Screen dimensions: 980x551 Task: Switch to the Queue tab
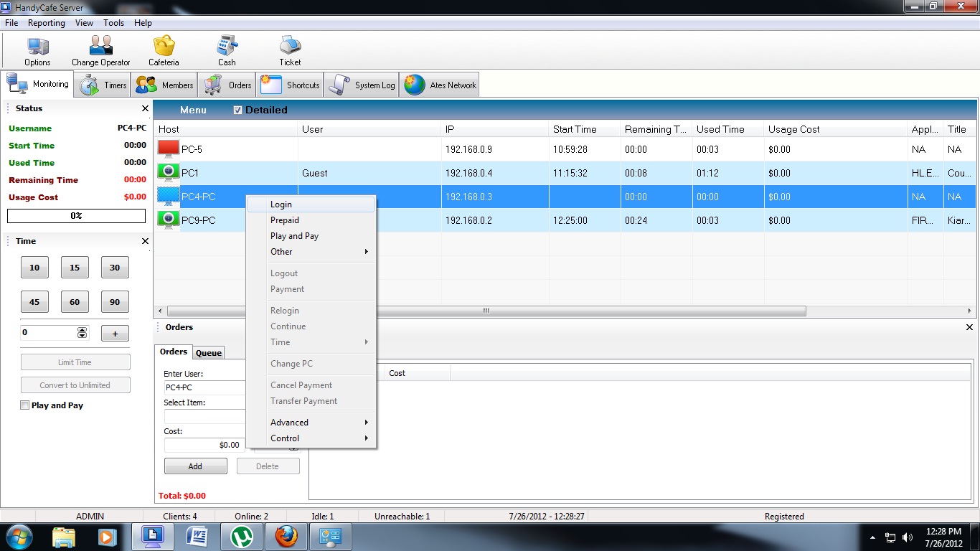click(x=209, y=353)
